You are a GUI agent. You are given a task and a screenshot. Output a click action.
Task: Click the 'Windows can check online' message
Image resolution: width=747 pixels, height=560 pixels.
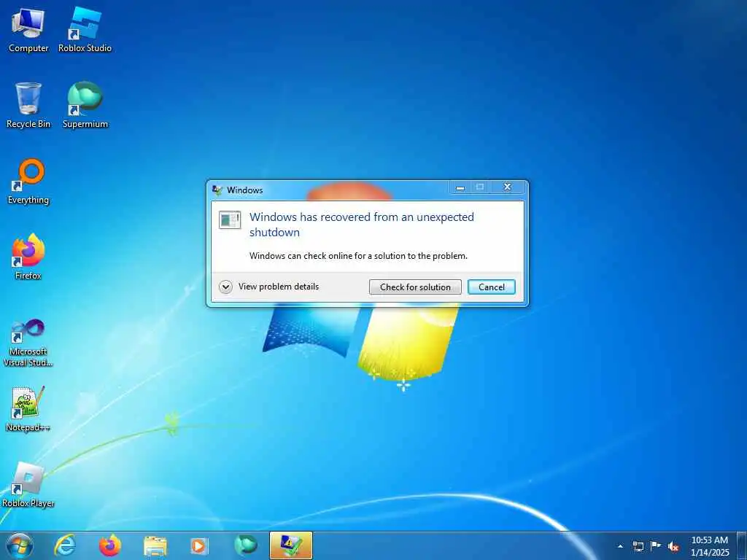(358, 256)
